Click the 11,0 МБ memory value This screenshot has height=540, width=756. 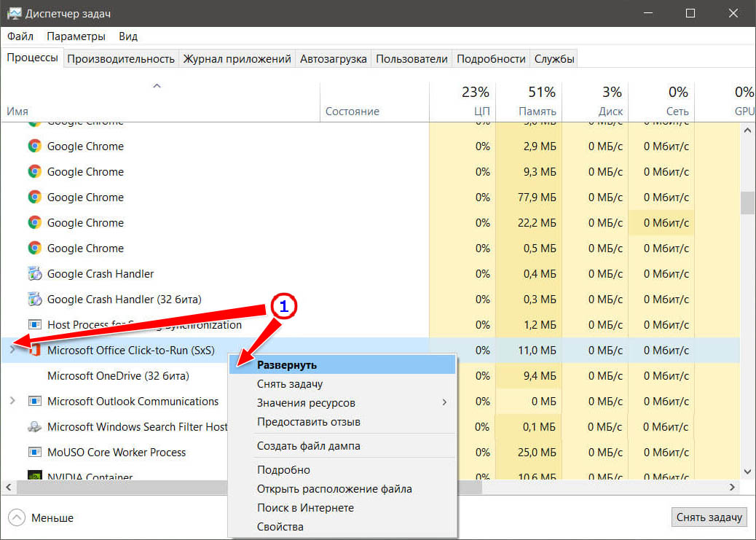(537, 351)
